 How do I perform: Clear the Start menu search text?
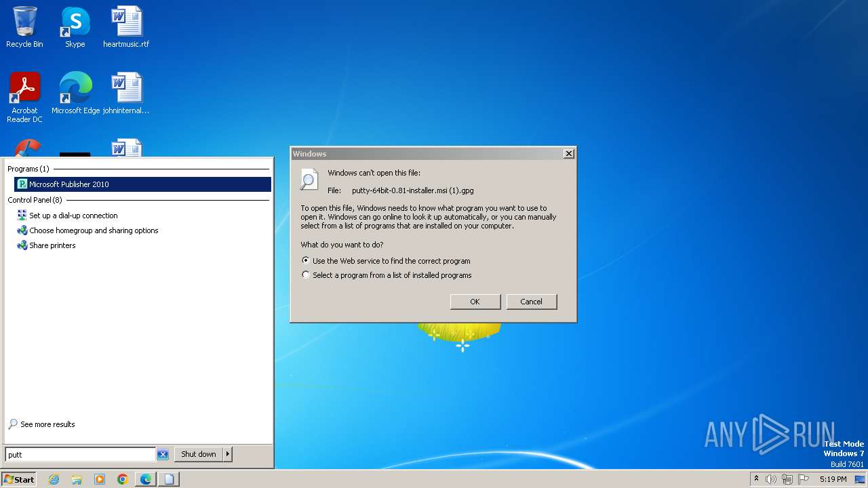163,455
